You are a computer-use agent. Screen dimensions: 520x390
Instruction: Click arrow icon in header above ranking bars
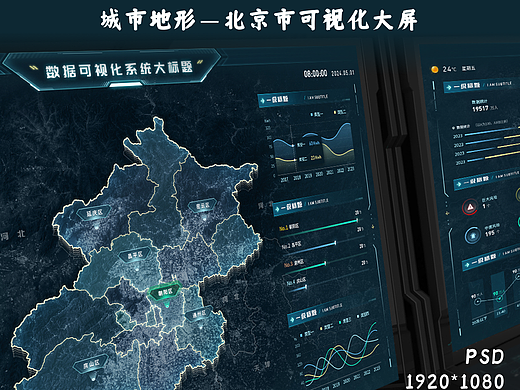(277, 209)
